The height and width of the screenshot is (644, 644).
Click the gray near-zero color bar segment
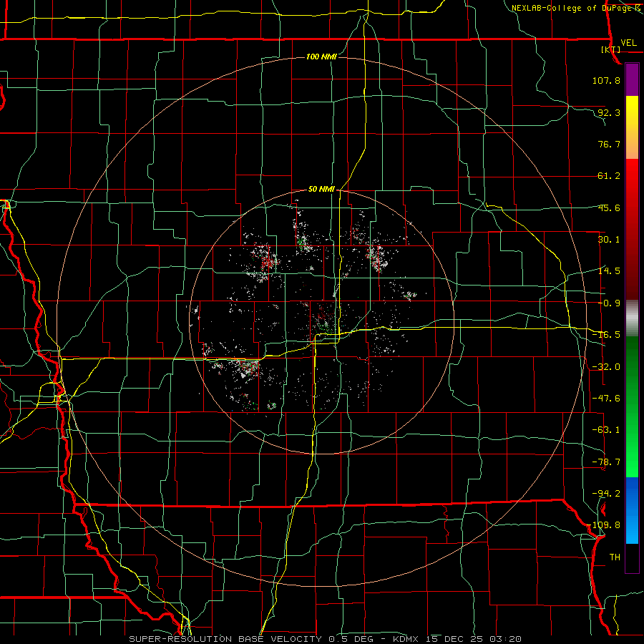click(x=632, y=318)
